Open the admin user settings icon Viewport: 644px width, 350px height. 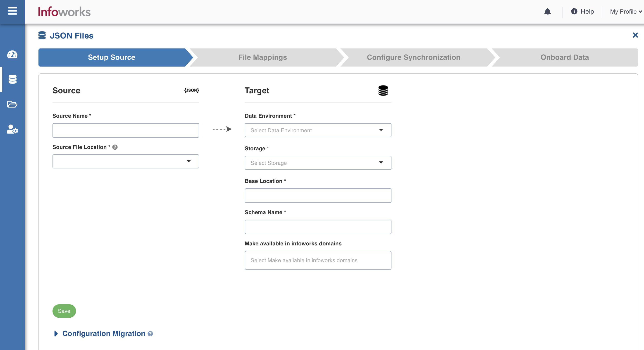[x=12, y=129]
